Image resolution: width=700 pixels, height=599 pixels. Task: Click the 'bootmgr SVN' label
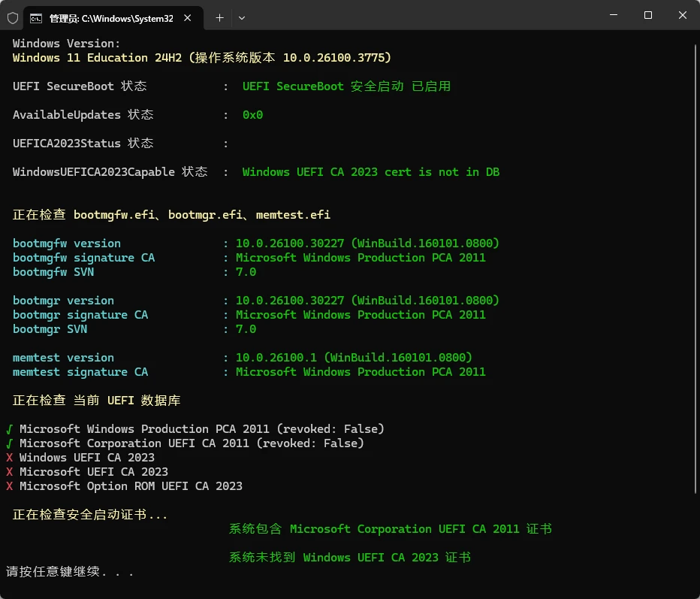tap(50, 329)
